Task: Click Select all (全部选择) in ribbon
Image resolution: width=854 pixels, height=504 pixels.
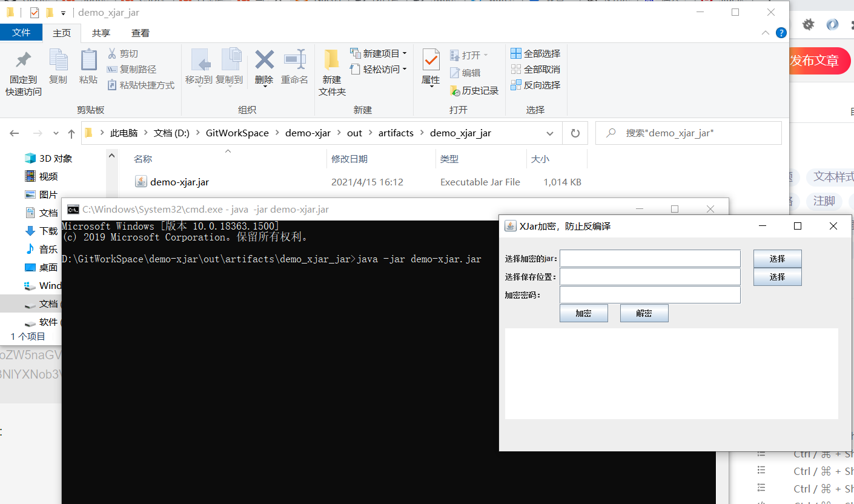Action: [x=535, y=54]
